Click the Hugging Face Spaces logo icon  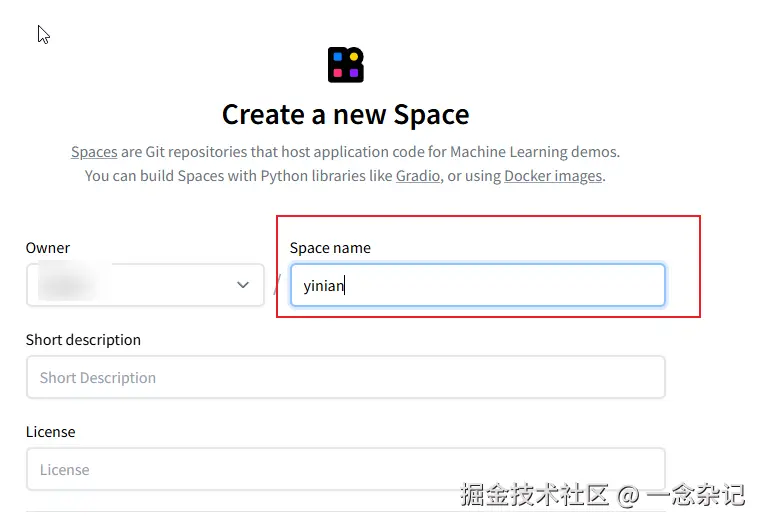(x=346, y=65)
